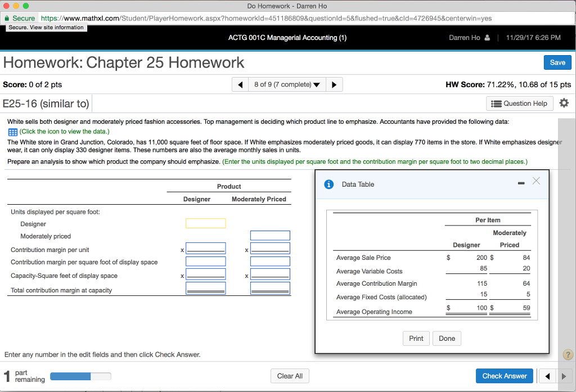This screenshot has width=576, height=392.
Task: Select the Homework: Chapter 25 Homework heading
Action: 124,62
